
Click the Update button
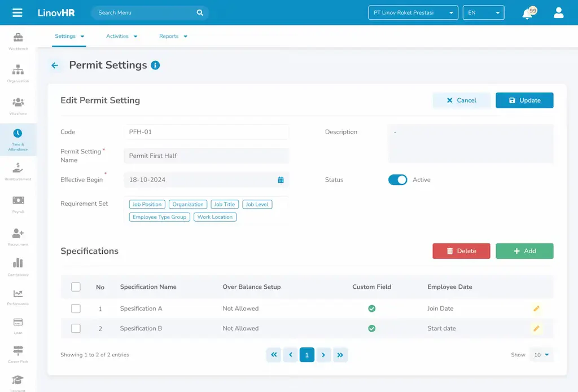pos(524,100)
